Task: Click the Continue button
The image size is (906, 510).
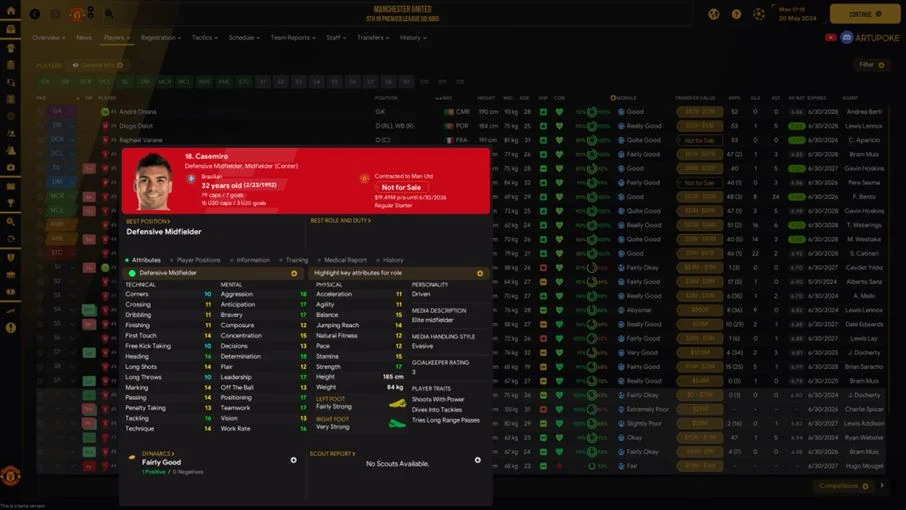Action: (x=864, y=14)
